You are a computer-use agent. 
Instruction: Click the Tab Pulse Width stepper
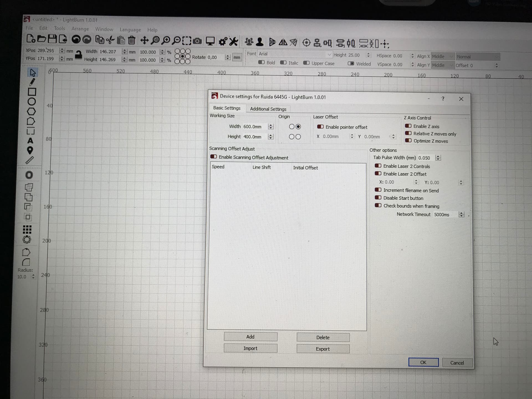[438, 158]
